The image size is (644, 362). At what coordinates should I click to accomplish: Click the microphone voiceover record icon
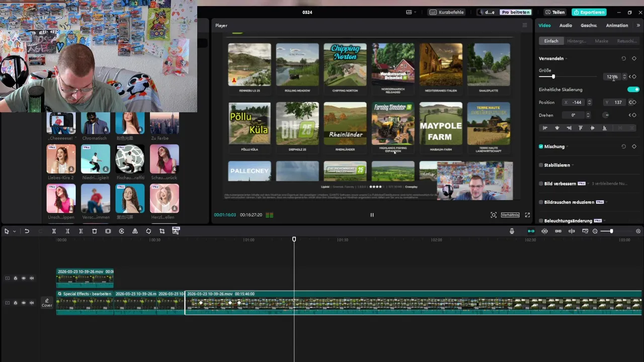(x=512, y=231)
